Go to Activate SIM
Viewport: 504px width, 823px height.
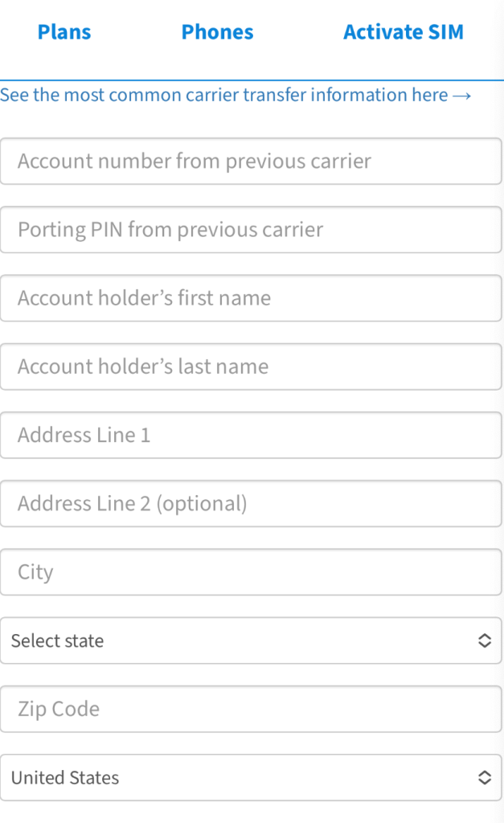point(404,32)
